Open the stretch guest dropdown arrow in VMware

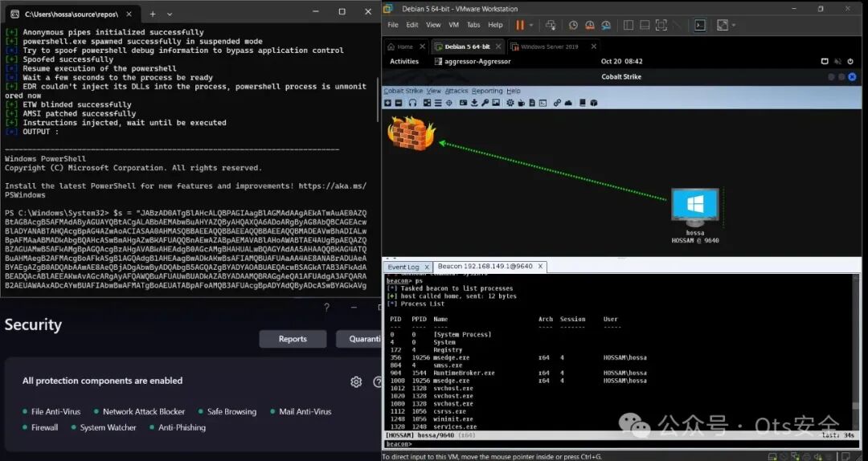734,25
